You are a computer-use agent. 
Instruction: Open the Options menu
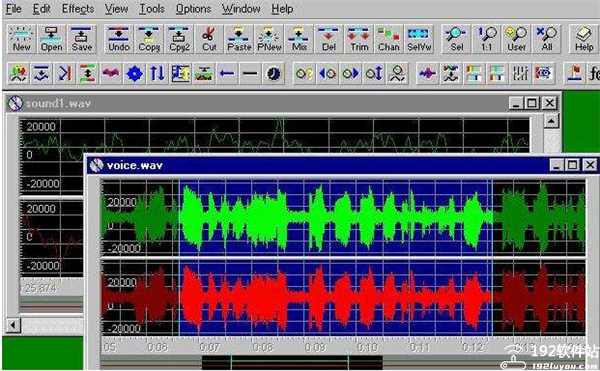[x=193, y=9]
